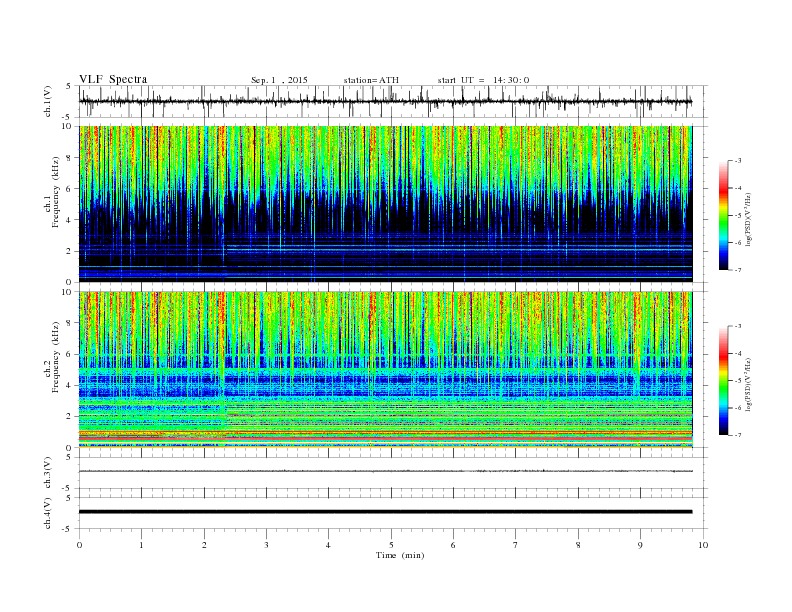792x612 pixels.
Task: Click the "-4" tick on ch.2 colorbar
Action: 737,353
